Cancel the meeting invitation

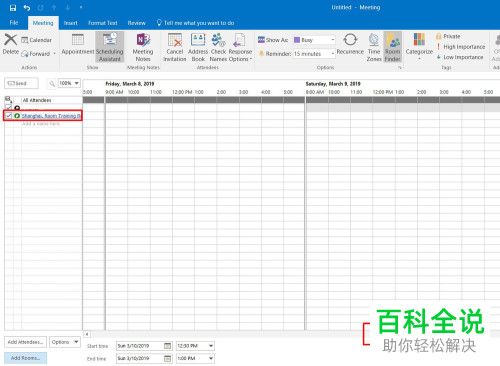(175, 47)
